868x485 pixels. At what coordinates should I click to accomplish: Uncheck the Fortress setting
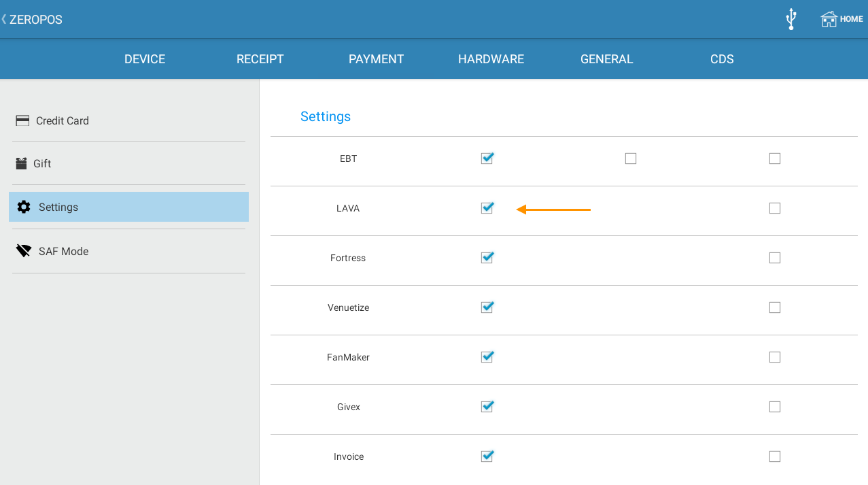click(487, 257)
